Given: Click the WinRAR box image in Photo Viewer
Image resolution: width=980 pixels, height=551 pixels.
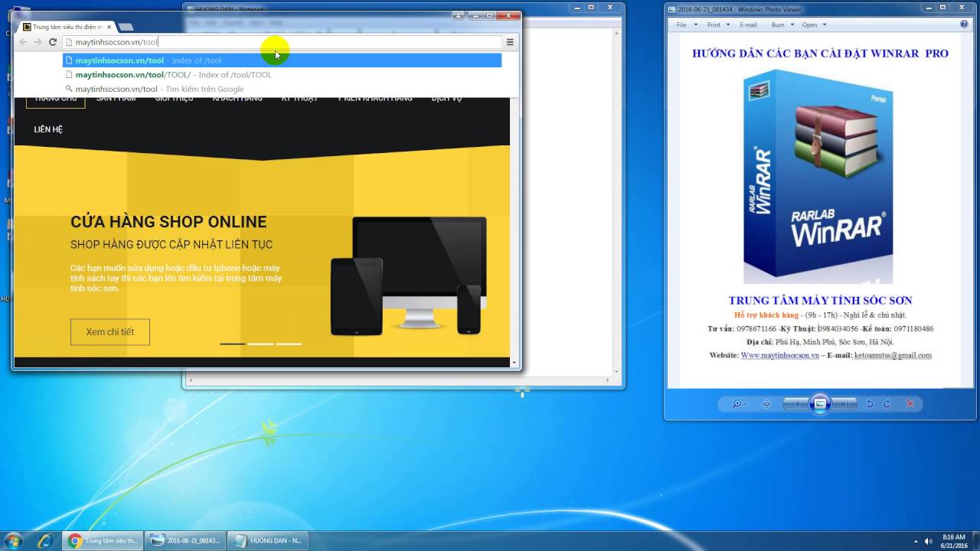Looking at the screenshot, I should tap(818, 177).
